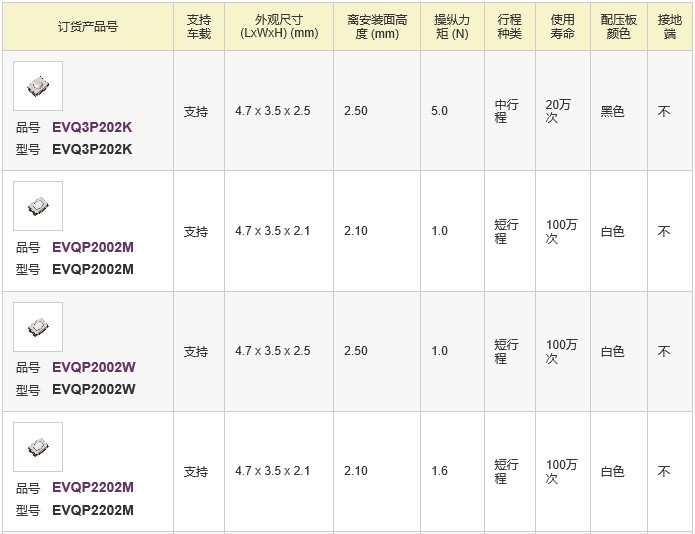Follow the purple EVQ3P202K product link
The height and width of the screenshot is (534, 695).
[92, 127]
